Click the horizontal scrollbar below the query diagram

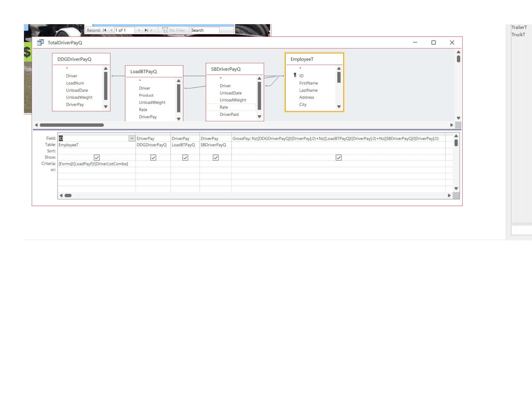pyautogui.click(x=72, y=125)
